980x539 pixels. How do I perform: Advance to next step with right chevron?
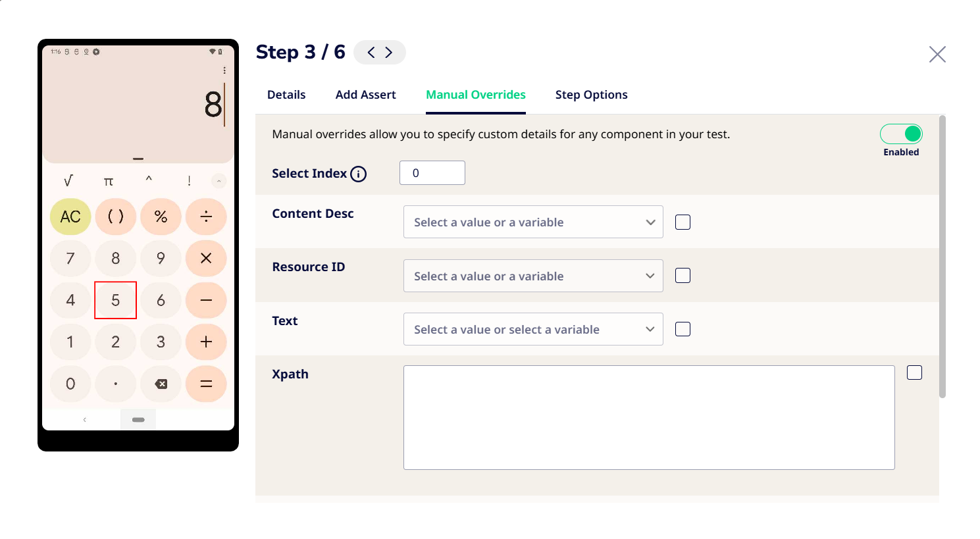pyautogui.click(x=389, y=53)
